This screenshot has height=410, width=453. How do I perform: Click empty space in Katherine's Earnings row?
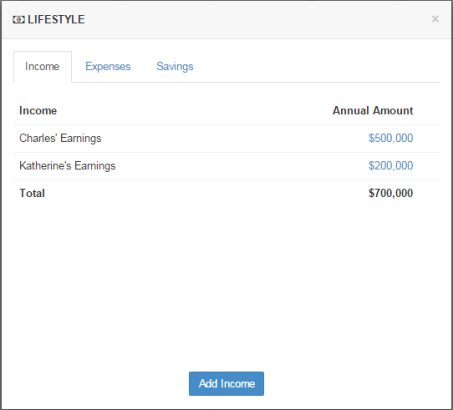tap(240, 166)
